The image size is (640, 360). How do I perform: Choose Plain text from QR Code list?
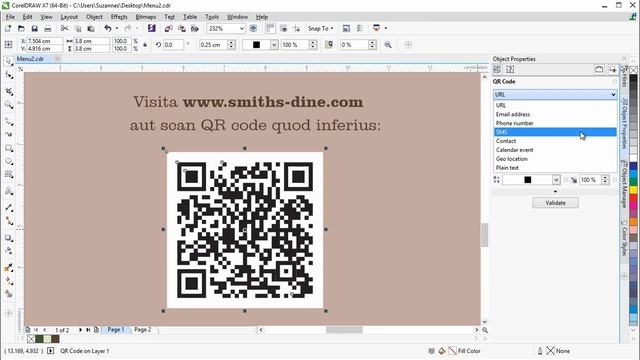point(555,168)
